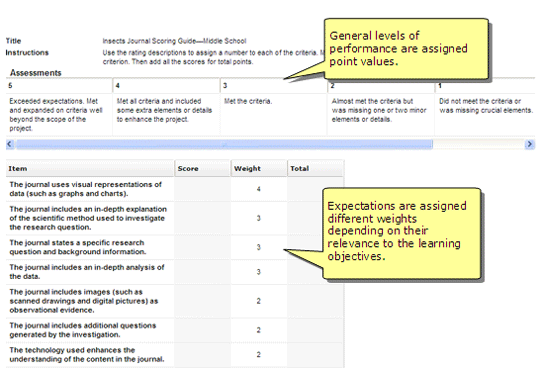The image size is (540, 368).
Task: Click weight 3 for scientific method explanation
Action: [259, 218]
